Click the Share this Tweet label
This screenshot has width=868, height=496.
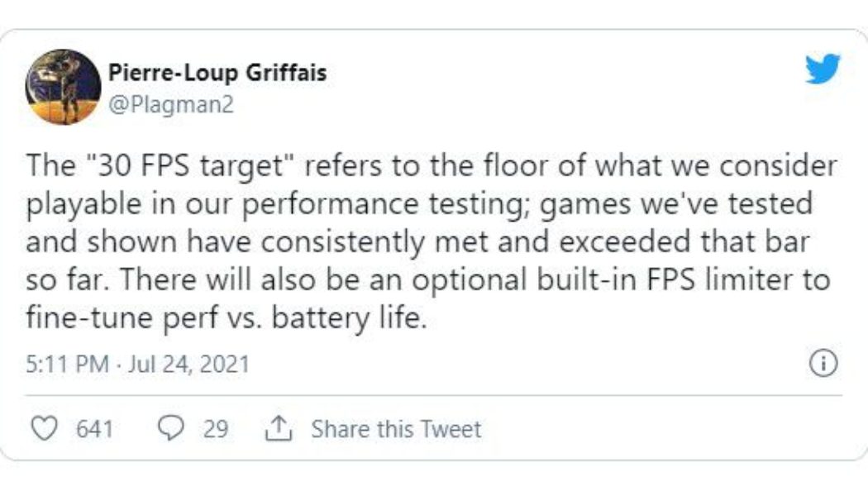[396, 429]
